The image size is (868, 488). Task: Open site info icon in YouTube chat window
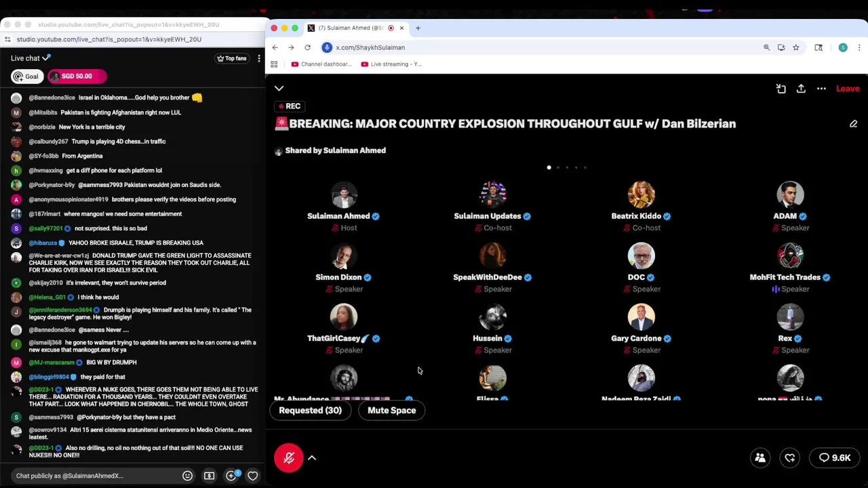point(7,39)
